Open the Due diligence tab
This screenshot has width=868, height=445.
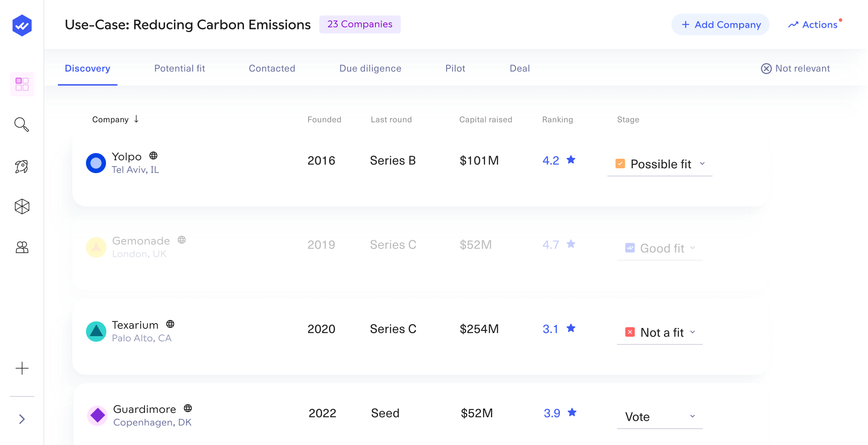pyautogui.click(x=370, y=68)
